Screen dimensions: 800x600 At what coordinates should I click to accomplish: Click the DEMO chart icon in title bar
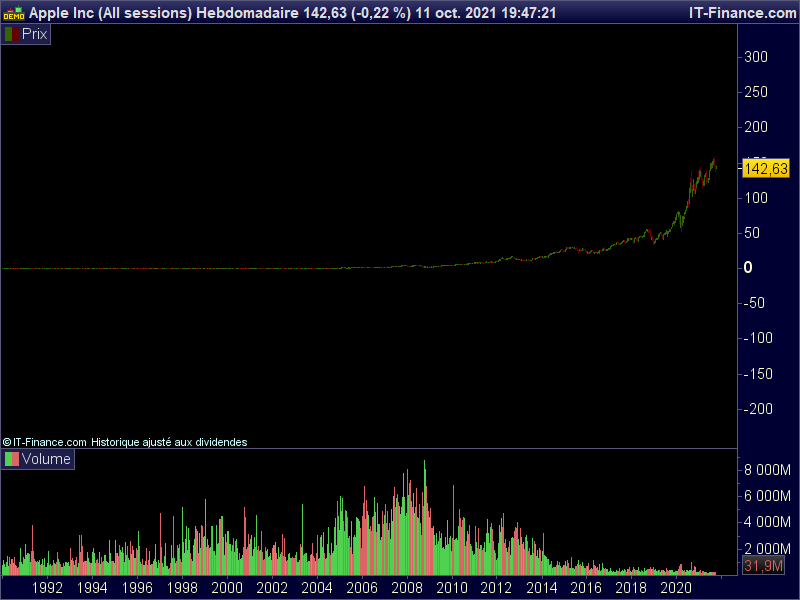tap(14, 13)
